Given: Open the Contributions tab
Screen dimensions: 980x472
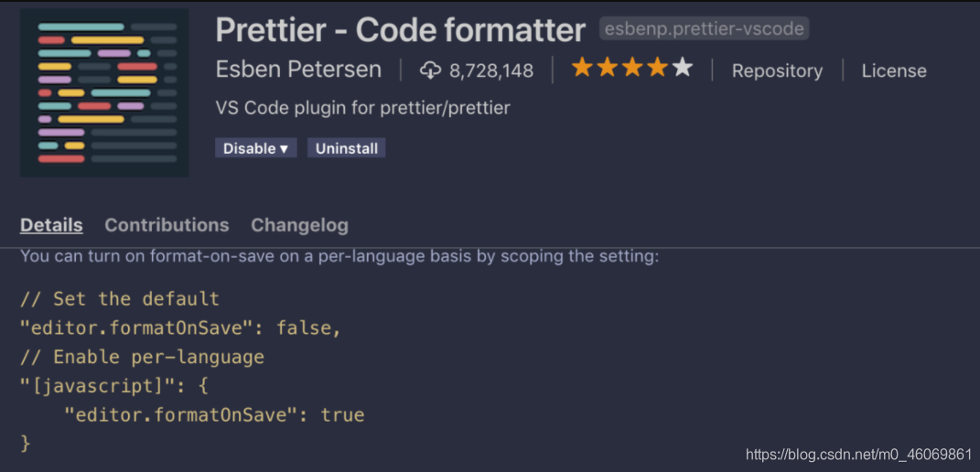Looking at the screenshot, I should tap(167, 225).
